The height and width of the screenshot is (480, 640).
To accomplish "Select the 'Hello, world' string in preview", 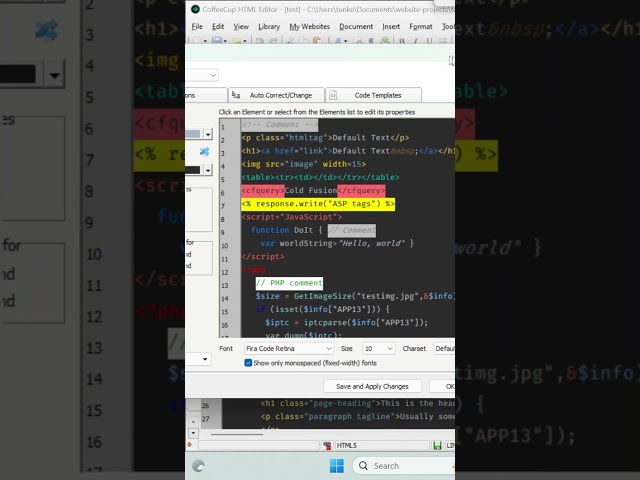I will pyautogui.click(x=371, y=243).
